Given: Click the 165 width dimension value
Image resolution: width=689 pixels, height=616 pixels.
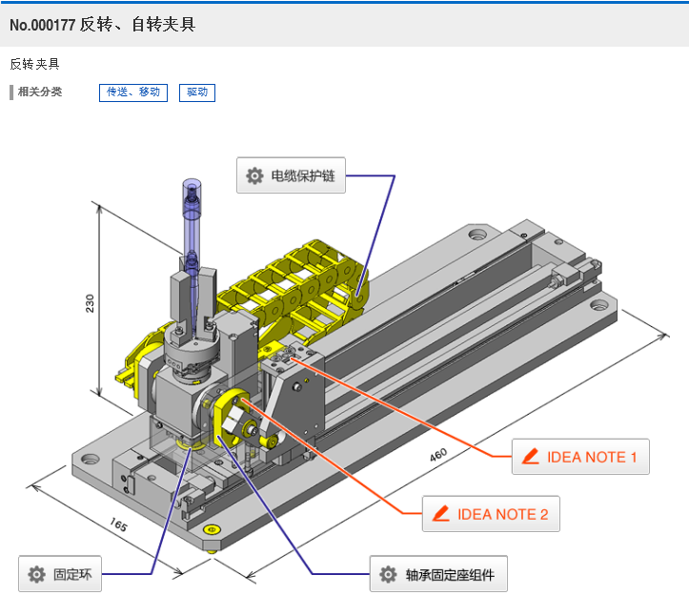Looking at the screenshot, I should tap(118, 524).
